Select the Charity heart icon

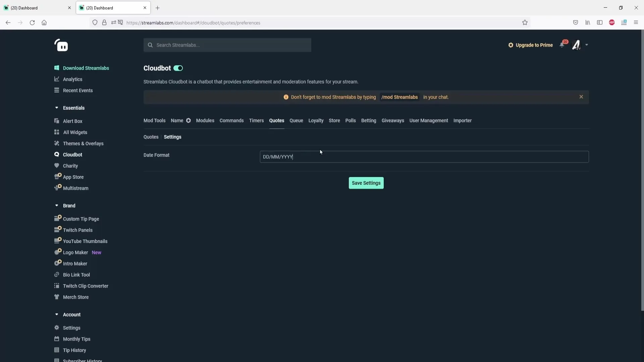coord(57,166)
